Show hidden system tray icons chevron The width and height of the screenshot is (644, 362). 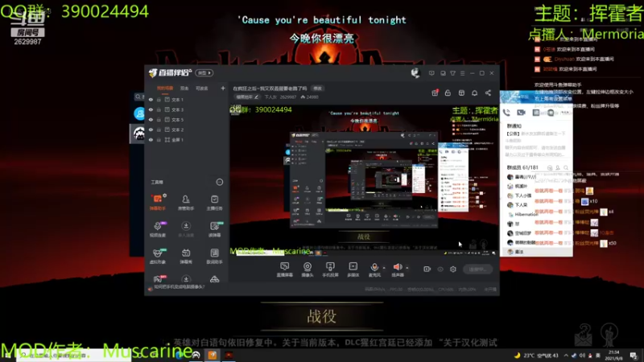[566, 356]
